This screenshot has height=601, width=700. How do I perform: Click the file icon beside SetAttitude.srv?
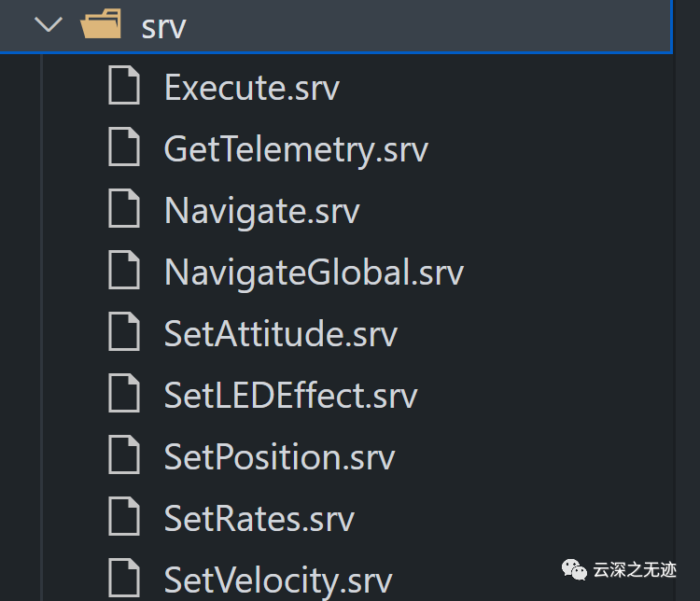(124, 334)
